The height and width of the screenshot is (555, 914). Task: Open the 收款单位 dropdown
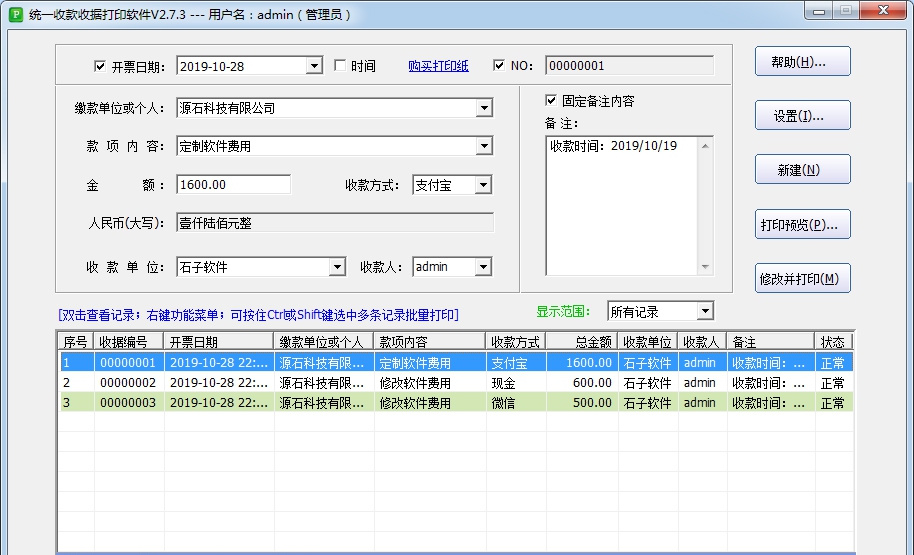(337, 267)
